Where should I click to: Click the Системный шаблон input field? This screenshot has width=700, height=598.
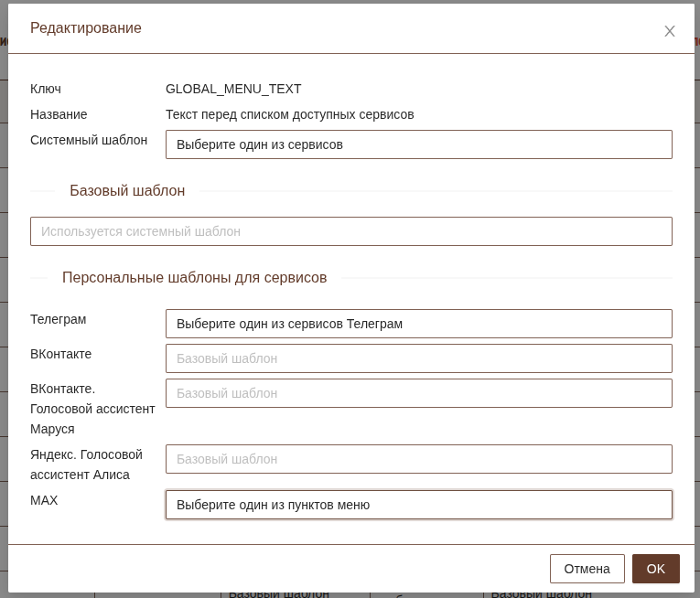418,144
